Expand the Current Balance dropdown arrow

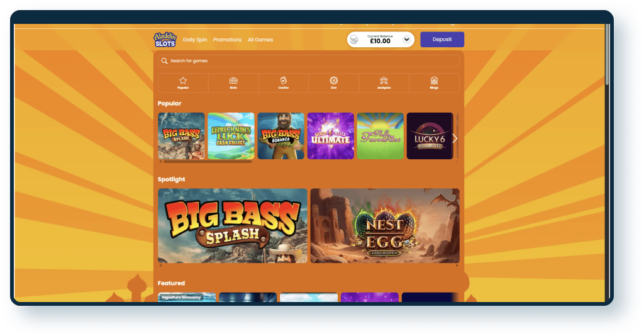[x=406, y=40]
